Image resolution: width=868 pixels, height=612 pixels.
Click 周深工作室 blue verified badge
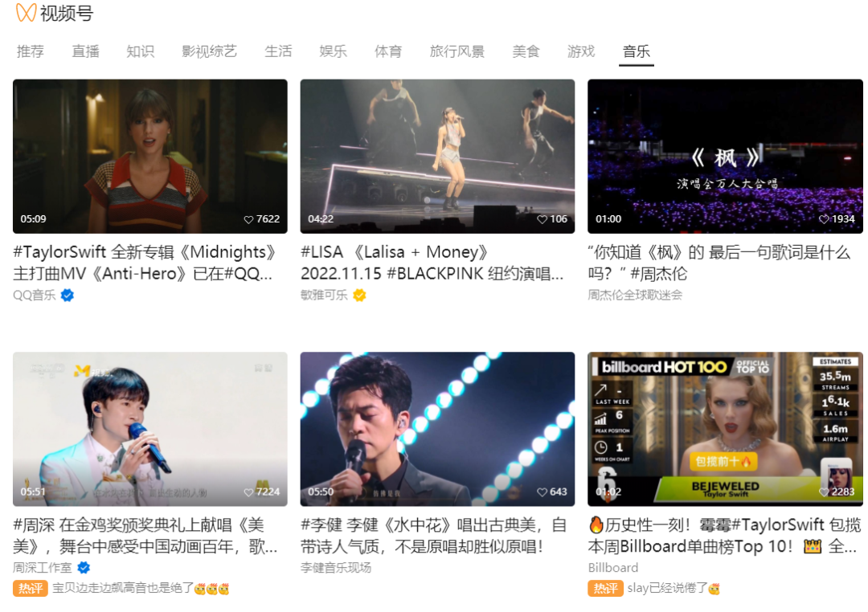point(84,568)
